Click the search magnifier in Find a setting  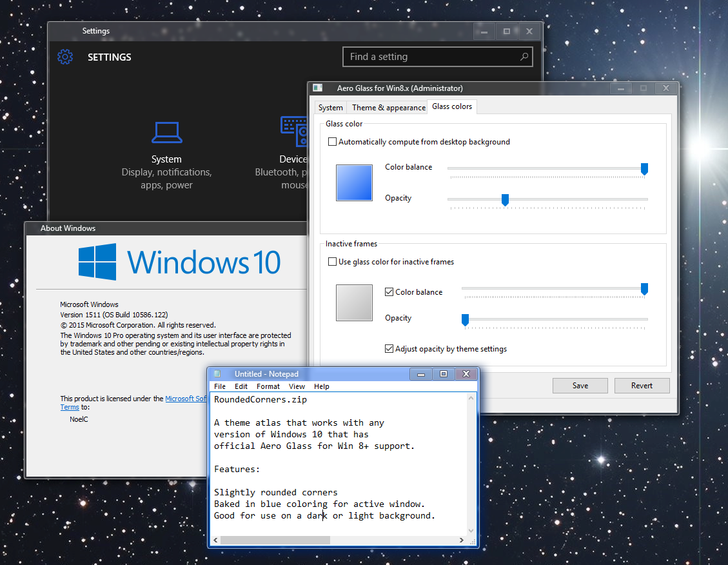[x=524, y=57]
